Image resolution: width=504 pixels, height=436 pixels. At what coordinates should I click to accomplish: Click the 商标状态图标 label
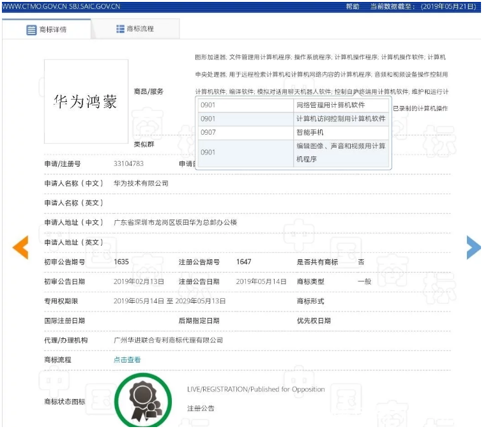[65, 402]
